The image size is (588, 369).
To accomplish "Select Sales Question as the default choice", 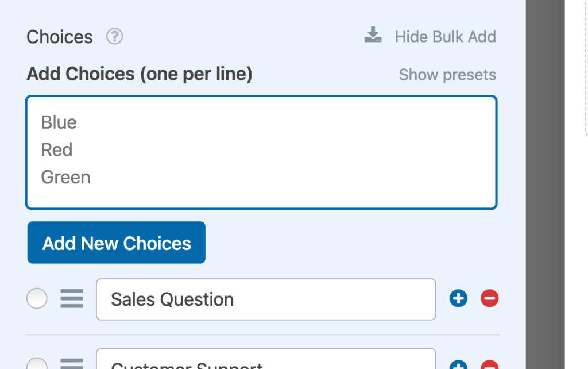I will tap(37, 298).
